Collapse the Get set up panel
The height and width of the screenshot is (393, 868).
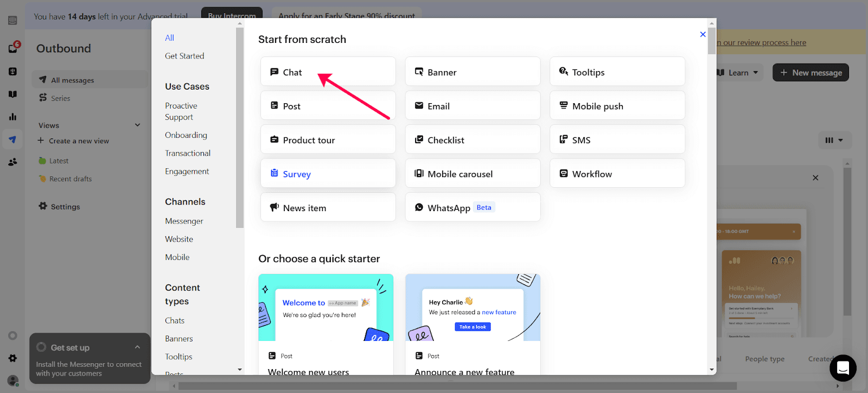pos(137,347)
